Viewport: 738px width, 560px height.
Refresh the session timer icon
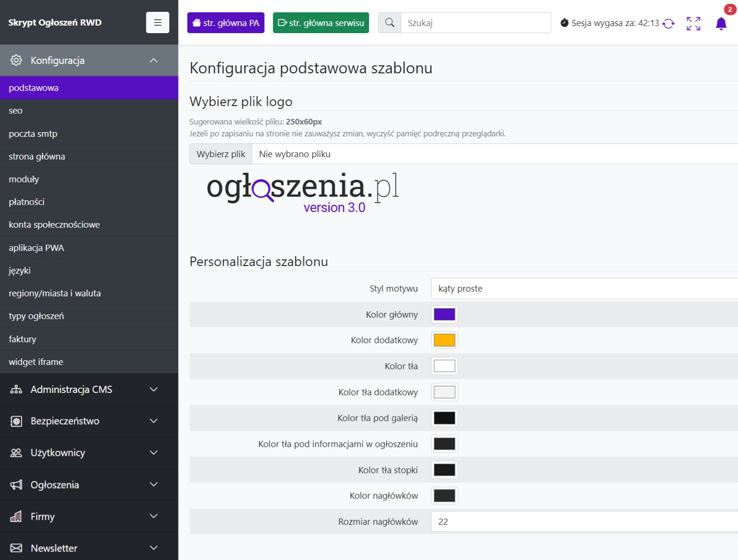668,23
